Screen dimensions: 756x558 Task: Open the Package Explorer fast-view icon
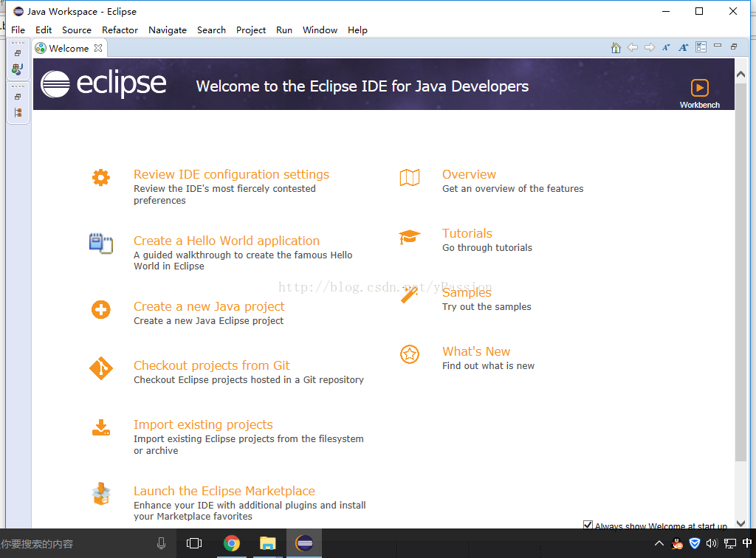18,69
